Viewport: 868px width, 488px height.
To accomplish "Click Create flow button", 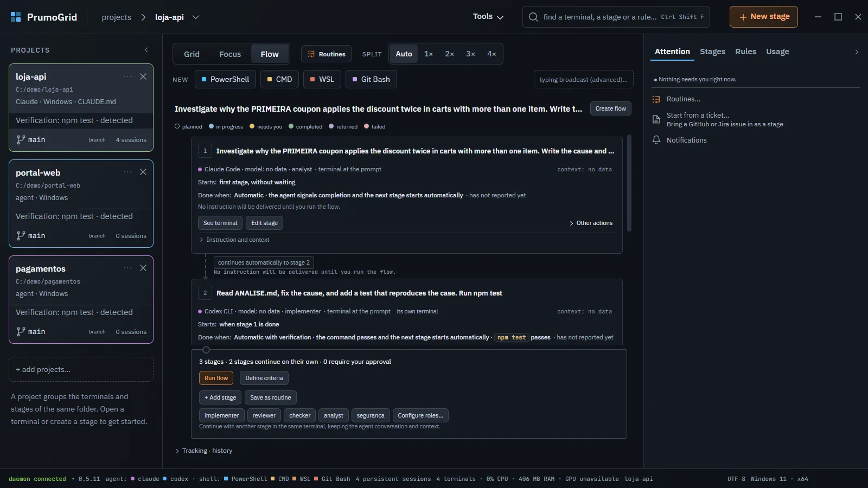I will click(610, 108).
